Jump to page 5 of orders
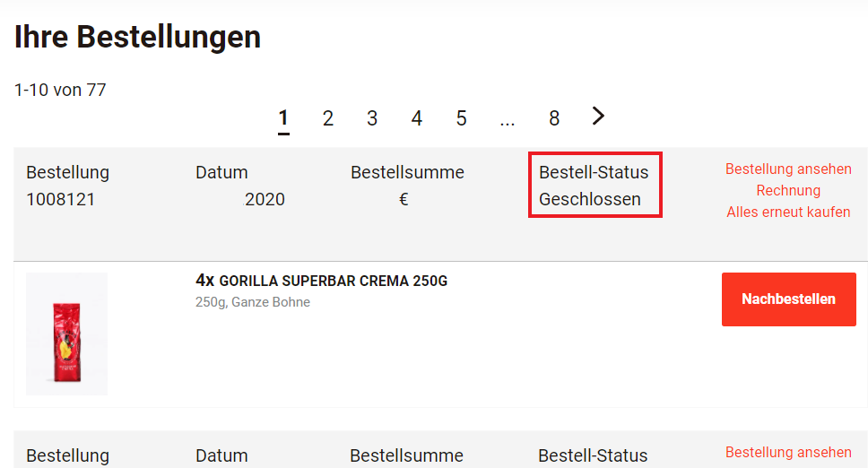 coord(461,118)
